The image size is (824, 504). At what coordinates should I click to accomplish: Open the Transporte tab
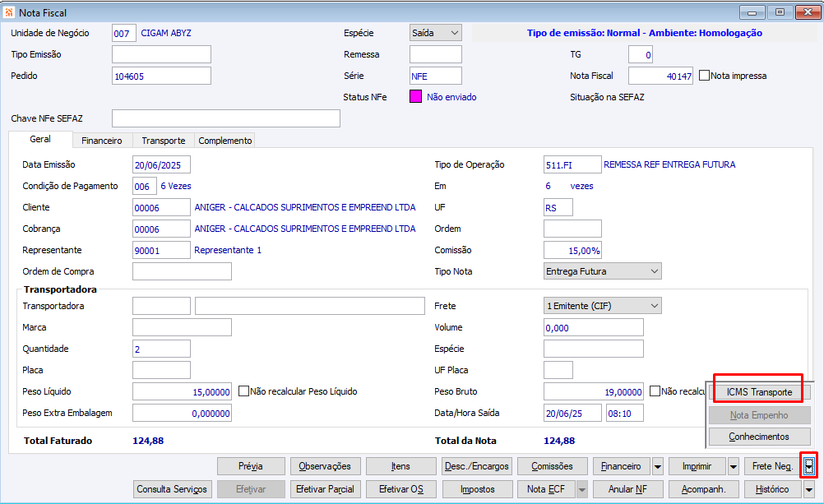pyautogui.click(x=164, y=141)
